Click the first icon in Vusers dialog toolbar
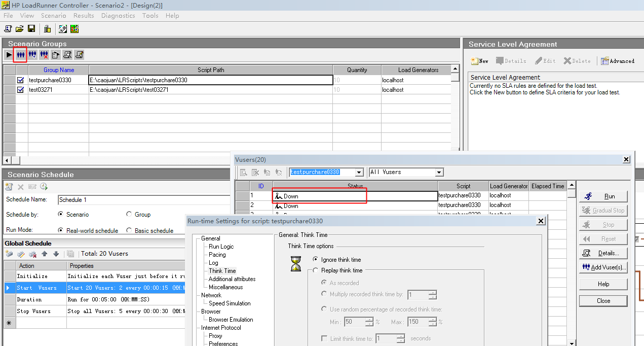Viewport: 644px width, 346px height. [x=244, y=172]
